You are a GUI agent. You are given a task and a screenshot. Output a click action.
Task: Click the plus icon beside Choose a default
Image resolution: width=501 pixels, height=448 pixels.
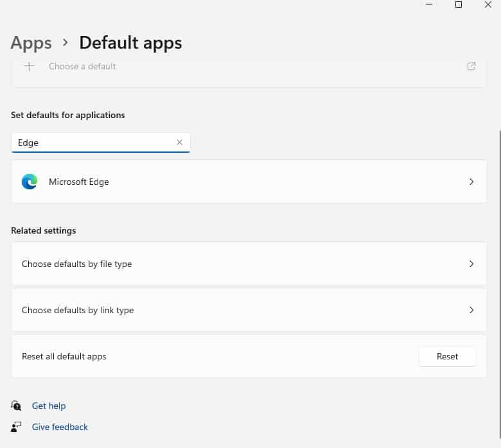(29, 66)
